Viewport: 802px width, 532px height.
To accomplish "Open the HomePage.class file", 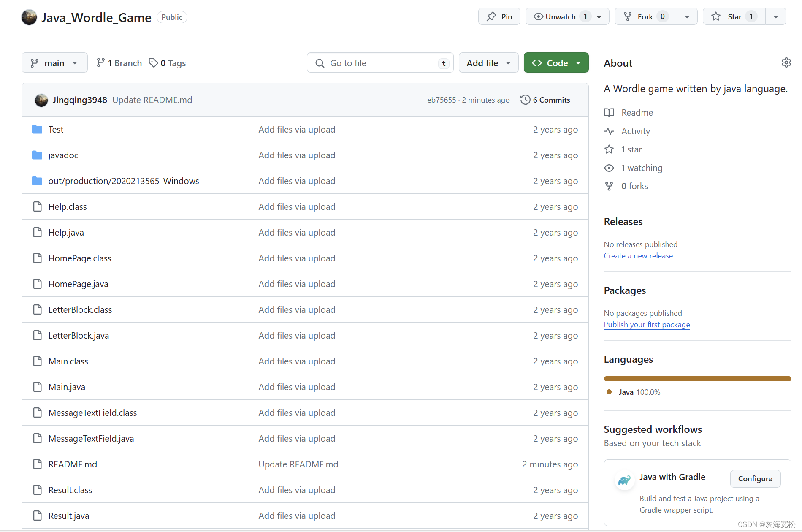I will (x=80, y=258).
